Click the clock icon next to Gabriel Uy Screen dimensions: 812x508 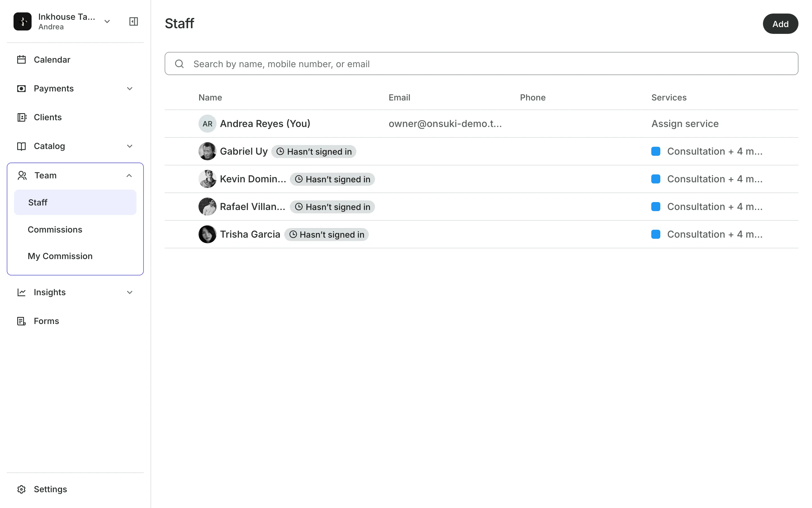point(280,152)
